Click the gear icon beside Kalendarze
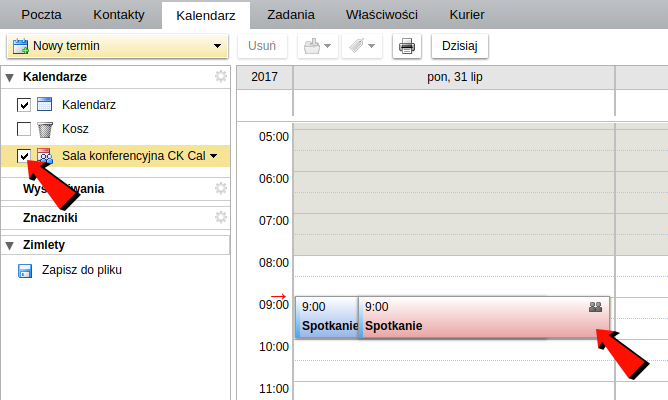 pyautogui.click(x=221, y=77)
